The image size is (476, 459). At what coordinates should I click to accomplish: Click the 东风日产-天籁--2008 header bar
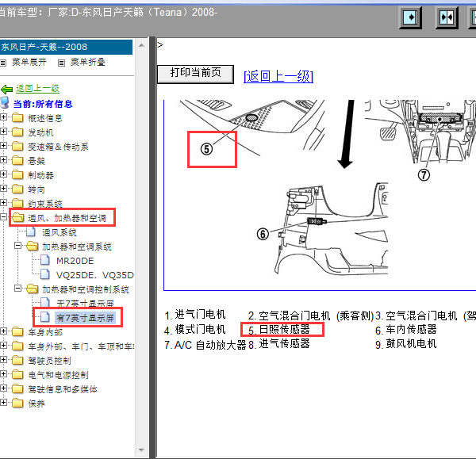pos(66,47)
